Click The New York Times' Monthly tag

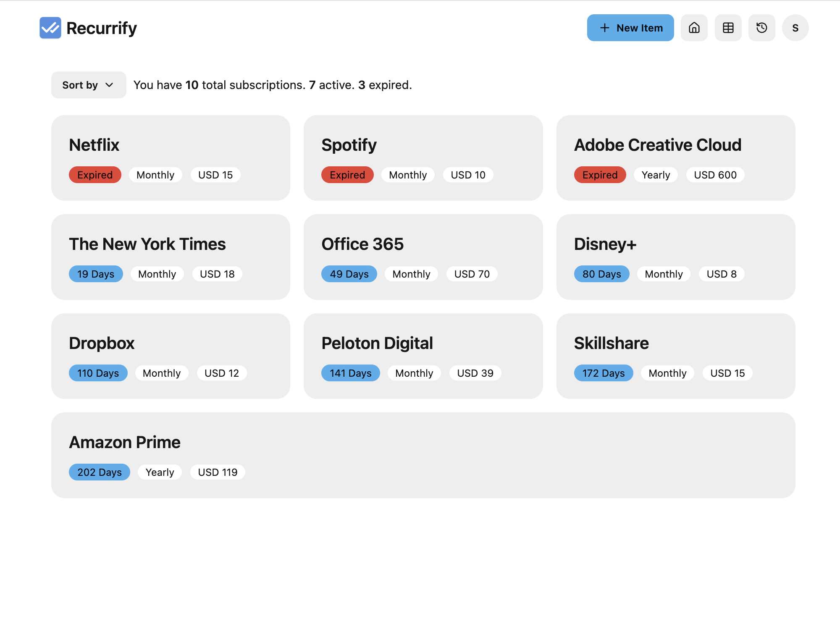[x=157, y=274]
